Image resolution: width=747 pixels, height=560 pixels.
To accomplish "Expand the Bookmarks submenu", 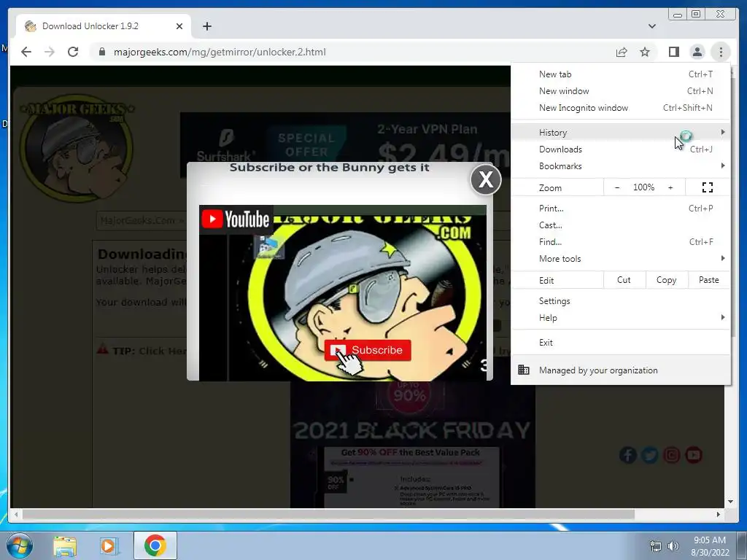I will pyautogui.click(x=621, y=166).
